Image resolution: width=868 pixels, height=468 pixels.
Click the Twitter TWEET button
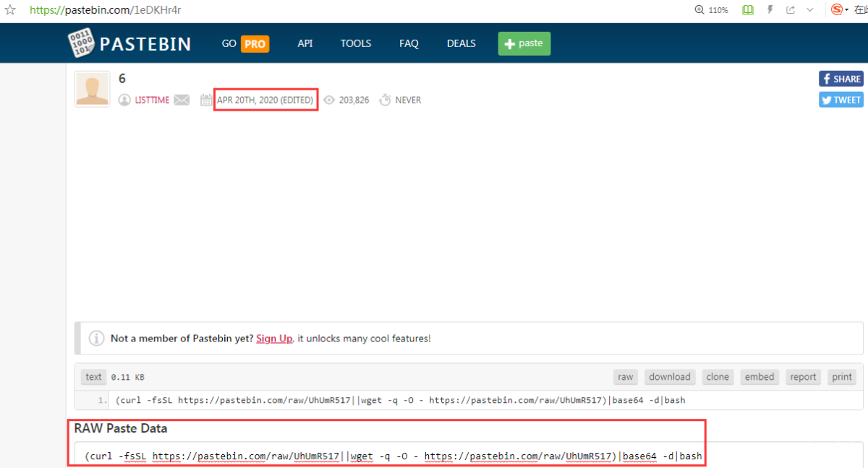pyautogui.click(x=841, y=100)
